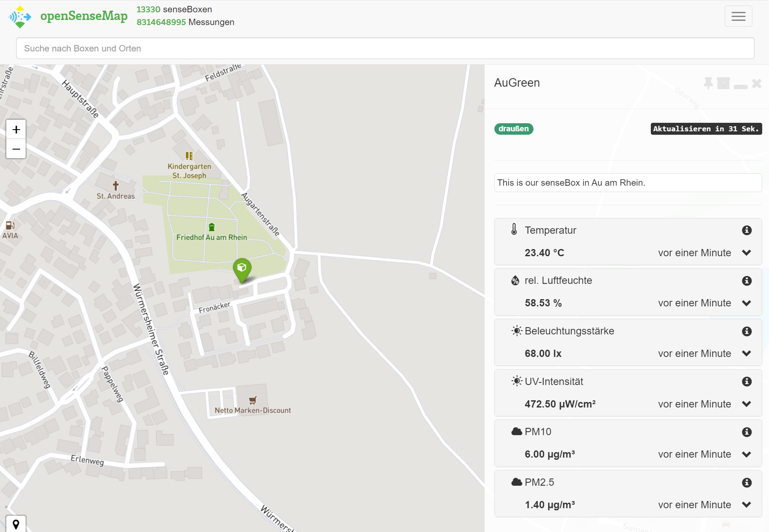The image size is (769, 532).
Task: Click the green senseBox marker on the map
Action: click(242, 269)
